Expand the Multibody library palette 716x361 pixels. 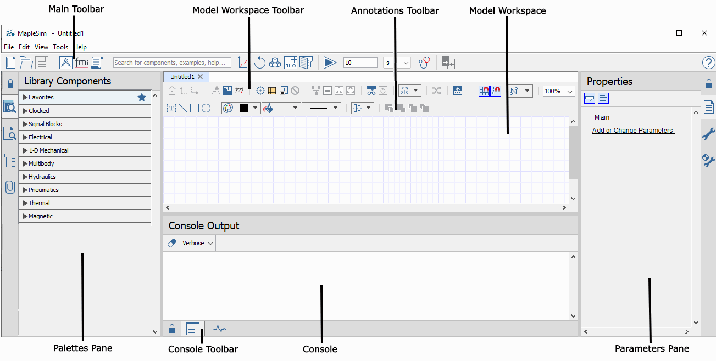pyautogui.click(x=85, y=163)
